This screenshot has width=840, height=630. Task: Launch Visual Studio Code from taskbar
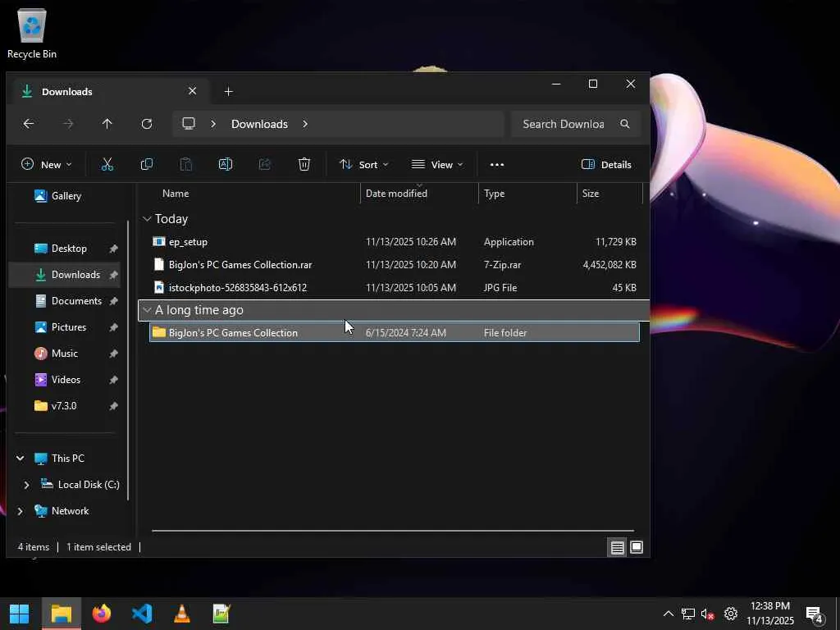(142, 614)
